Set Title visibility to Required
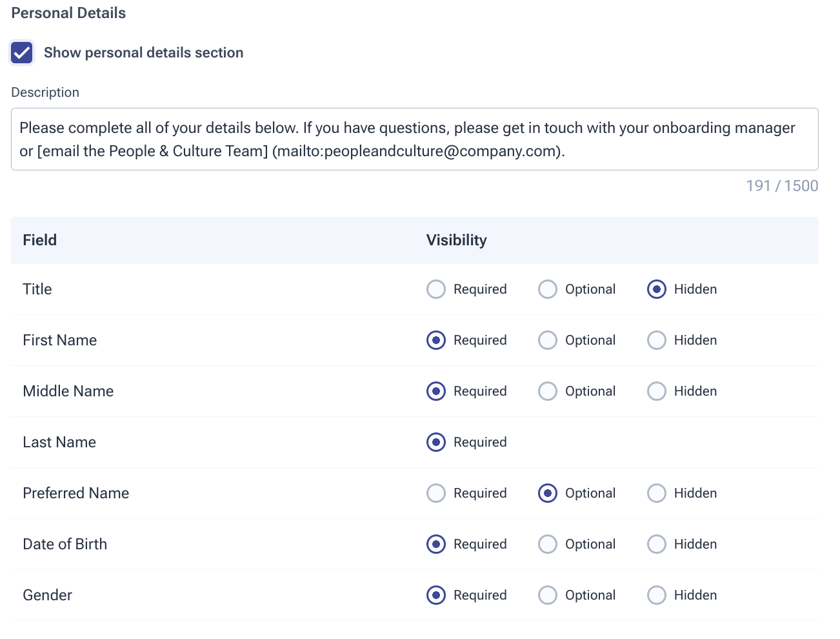Screen dimensions: 840x639 tap(436, 289)
